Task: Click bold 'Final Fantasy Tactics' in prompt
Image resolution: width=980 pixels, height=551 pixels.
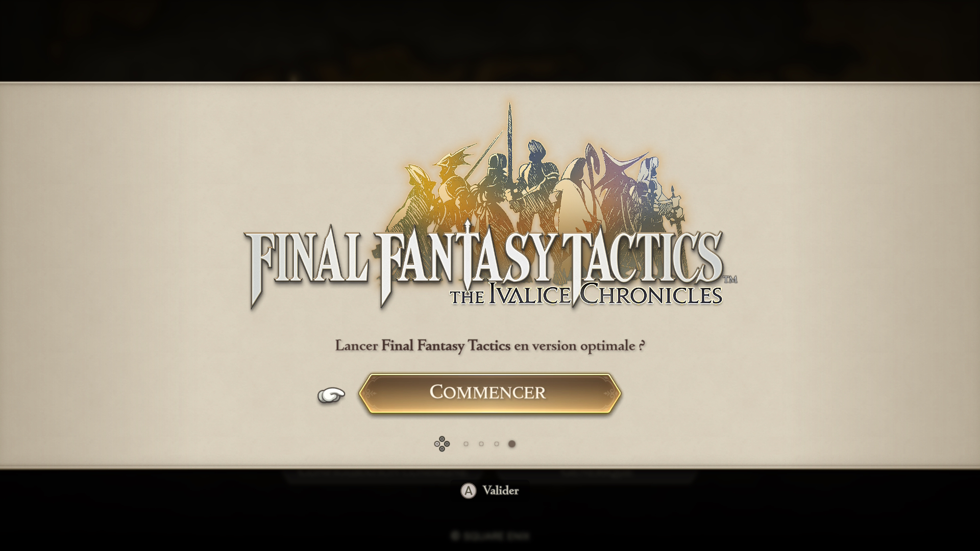Action: point(446,345)
